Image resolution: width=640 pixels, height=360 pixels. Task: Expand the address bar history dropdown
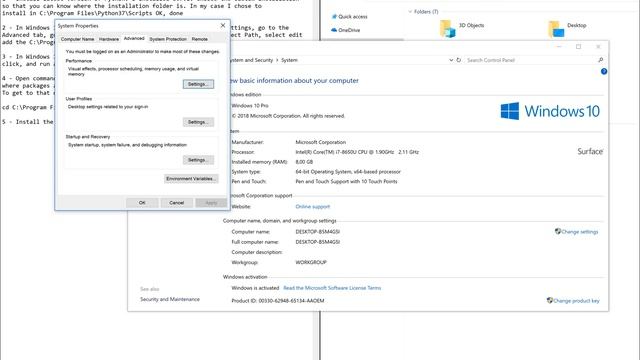pos(451,60)
